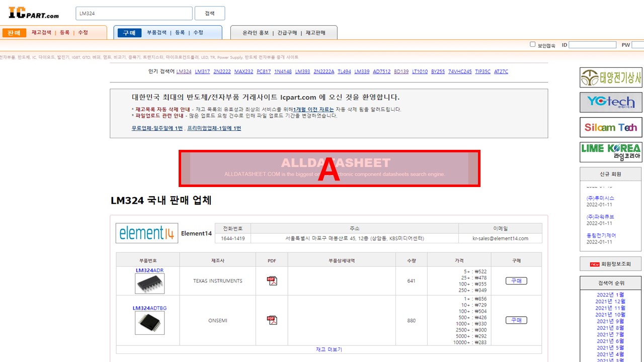
Task: Click popular search term LM324
Action: click(x=184, y=71)
